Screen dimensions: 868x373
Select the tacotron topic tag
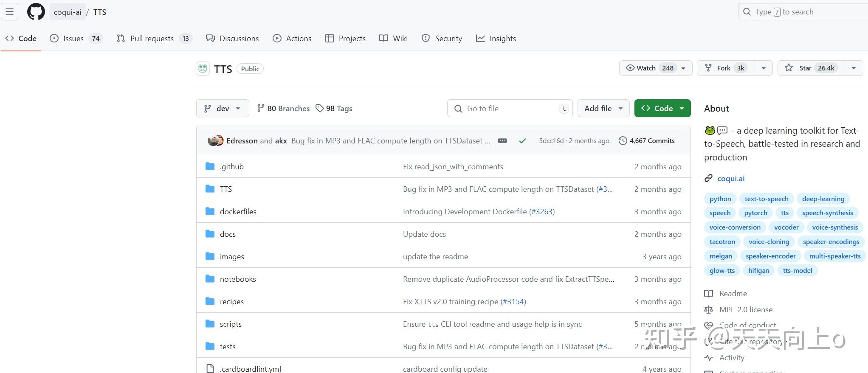click(722, 242)
